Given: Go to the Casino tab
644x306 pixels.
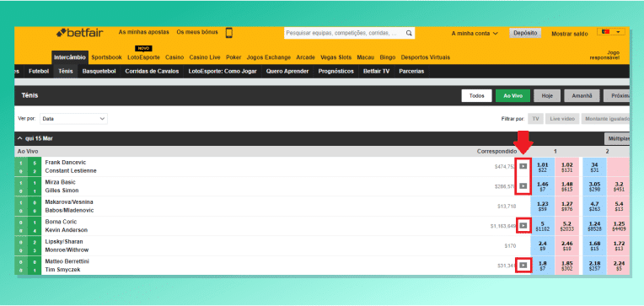Looking at the screenshot, I should click(174, 57).
